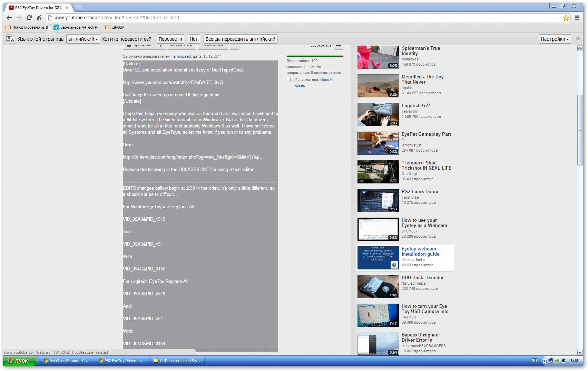Open the browser Home page icon

(x=39, y=18)
